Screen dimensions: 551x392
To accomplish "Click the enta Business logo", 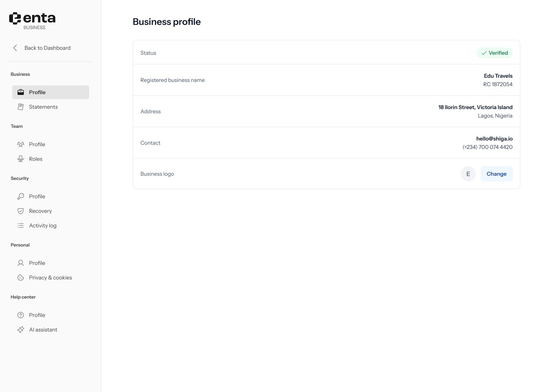I will point(33,21).
